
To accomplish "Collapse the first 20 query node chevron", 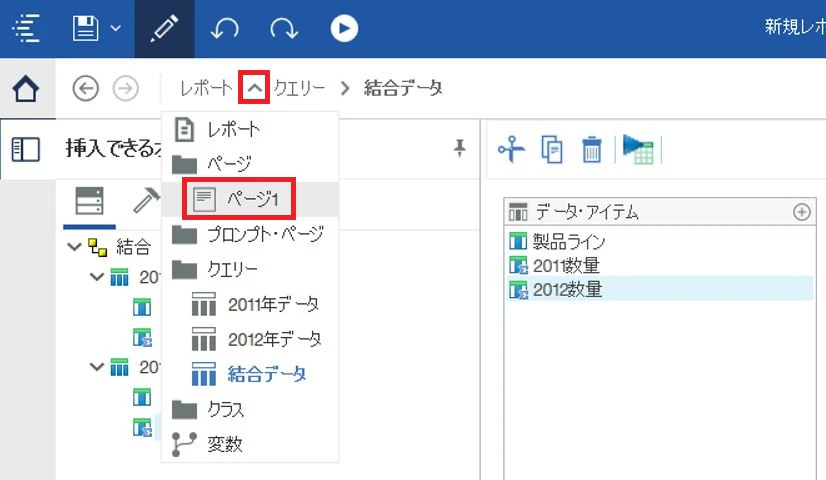I will [97, 276].
